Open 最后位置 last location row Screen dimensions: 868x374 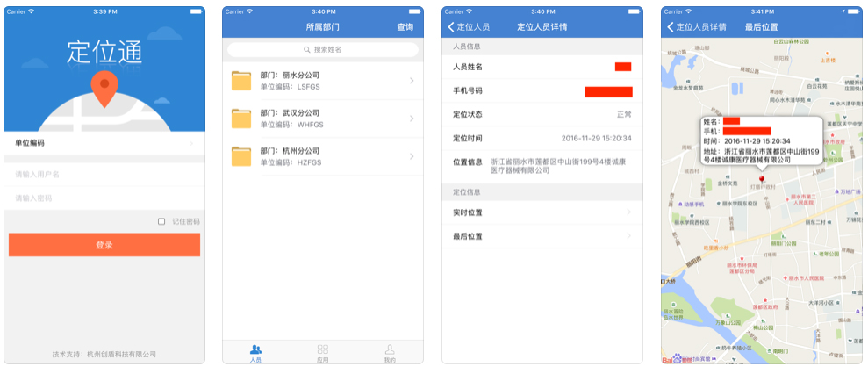542,236
